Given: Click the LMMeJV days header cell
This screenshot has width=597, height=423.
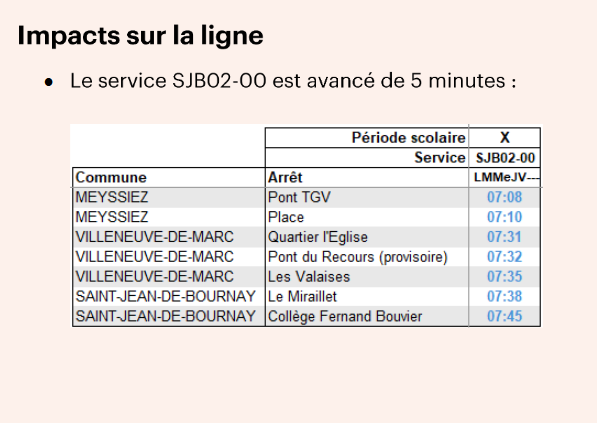Looking at the screenshot, I should tap(504, 177).
